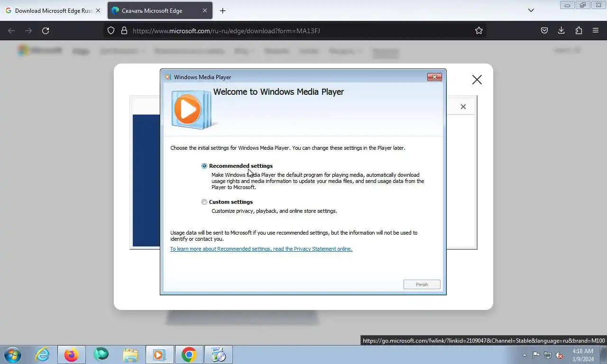Click the Finish button in Media Player
This screenshot has height=364, width=607.
[x=422, y=284]
